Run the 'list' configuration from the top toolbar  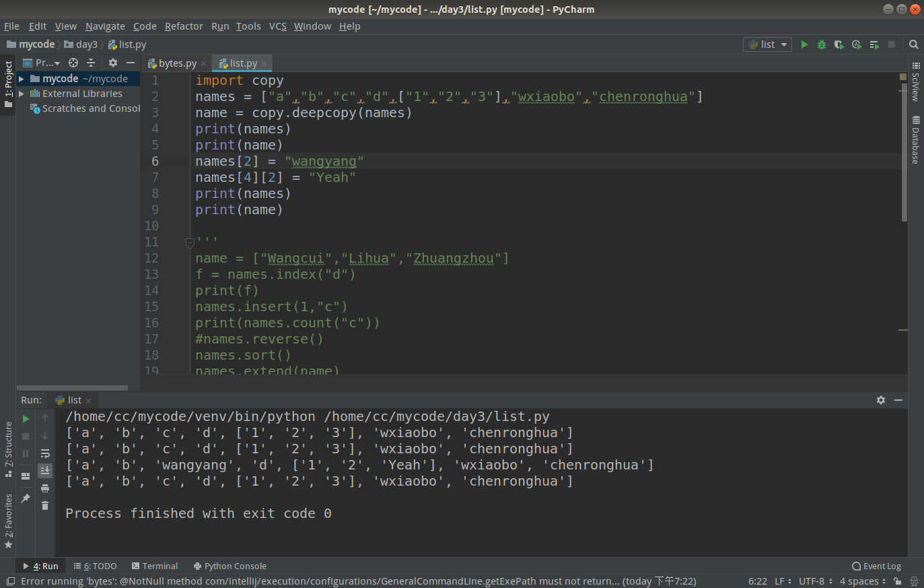pyautogui.click(x=804, y=44)
